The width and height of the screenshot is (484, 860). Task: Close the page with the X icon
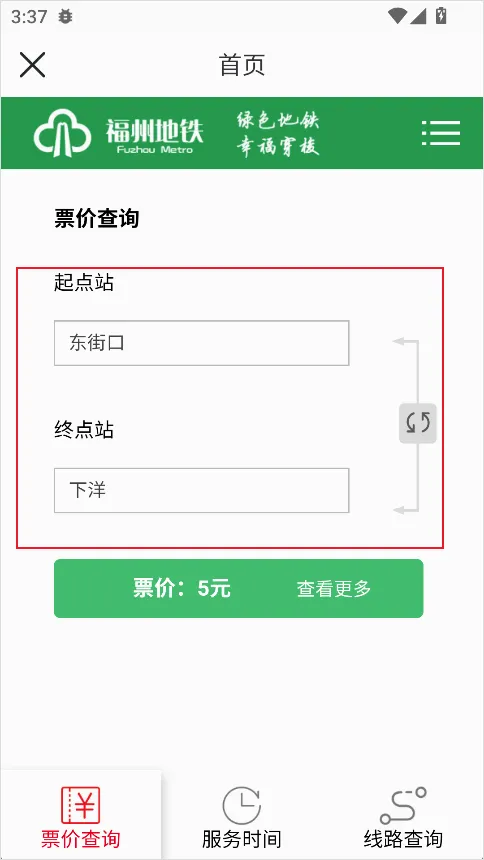[x=32, y=65]
